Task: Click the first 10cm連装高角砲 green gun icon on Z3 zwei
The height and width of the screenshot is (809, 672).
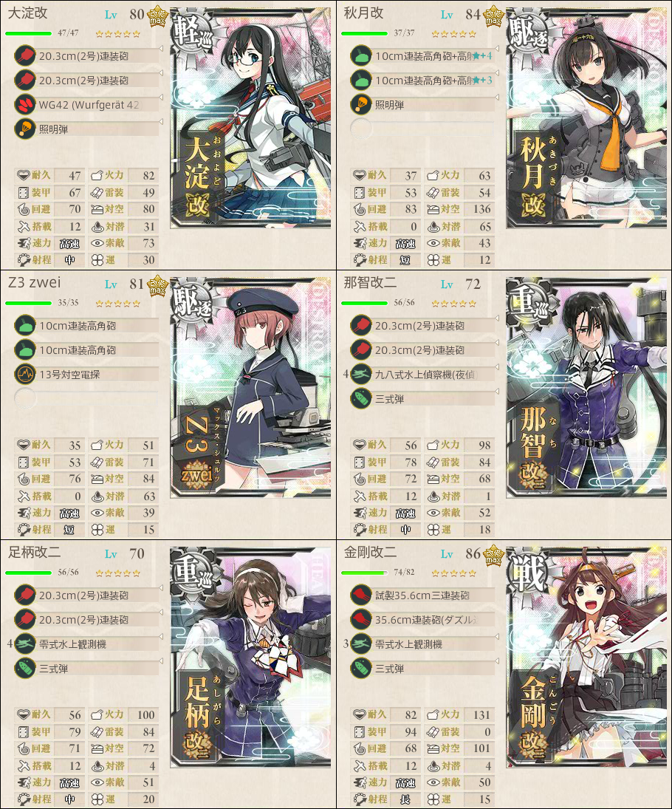Action: point(25,326)
